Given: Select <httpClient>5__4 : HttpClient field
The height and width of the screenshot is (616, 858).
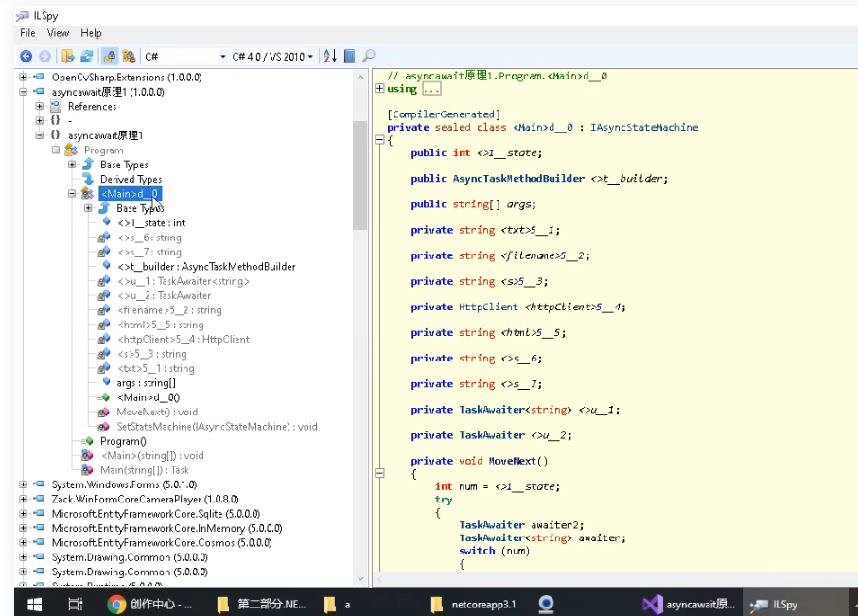Looking at the screenshot, I should (x=184, y=339).
